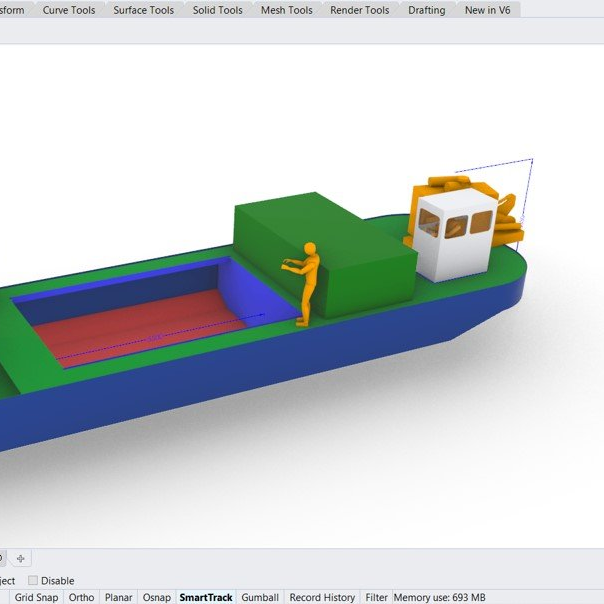Toggle Grid Snap in status bar
The height and width of the screenshot is (604, 604).
[x=36, y=597]
